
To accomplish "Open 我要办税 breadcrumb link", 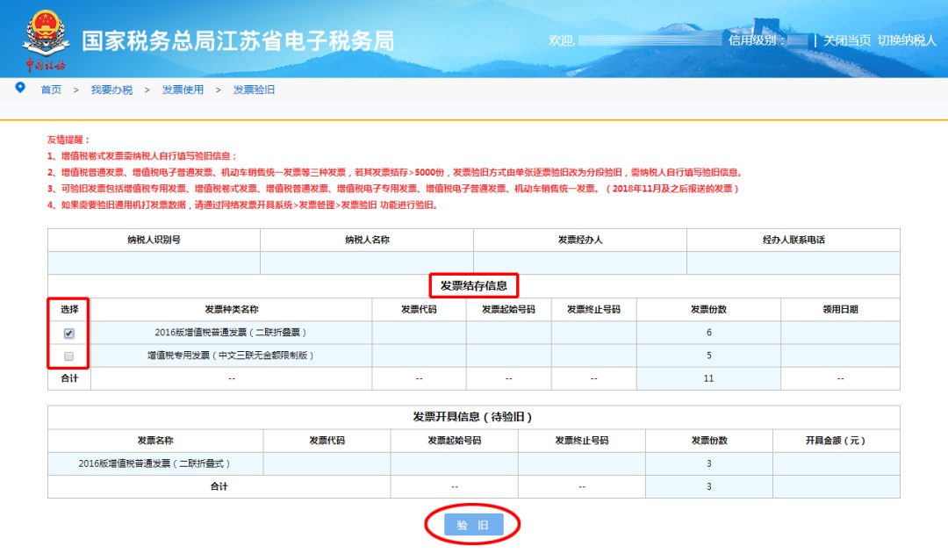I will pyautogui.click(x=111, y=90).
